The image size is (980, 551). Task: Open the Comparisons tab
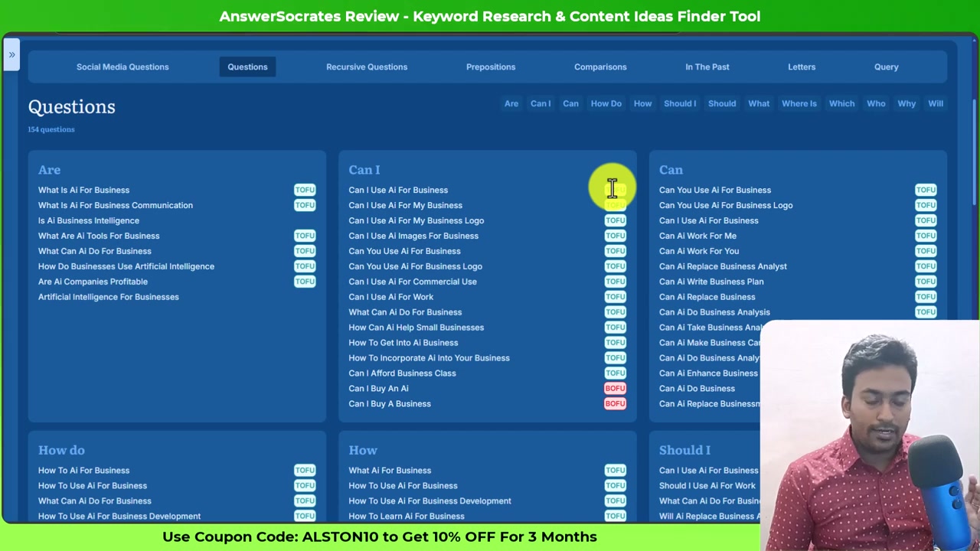pos(600,67)
